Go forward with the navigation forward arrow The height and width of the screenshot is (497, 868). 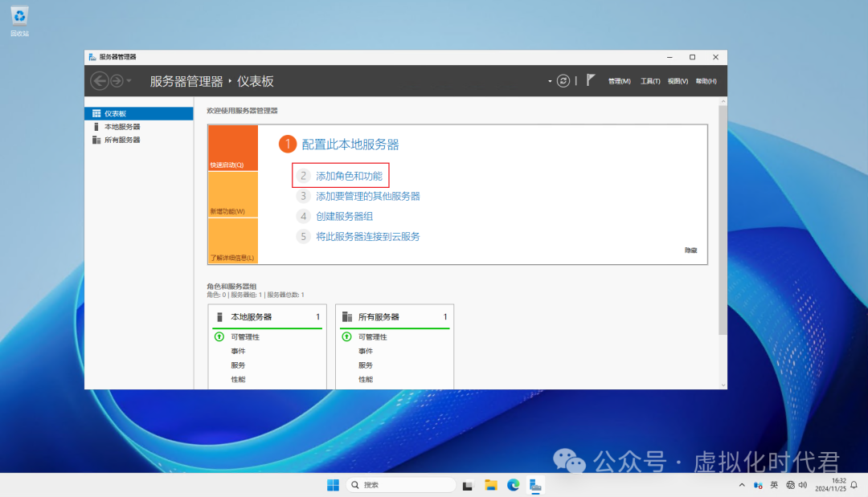pos(117,81)
